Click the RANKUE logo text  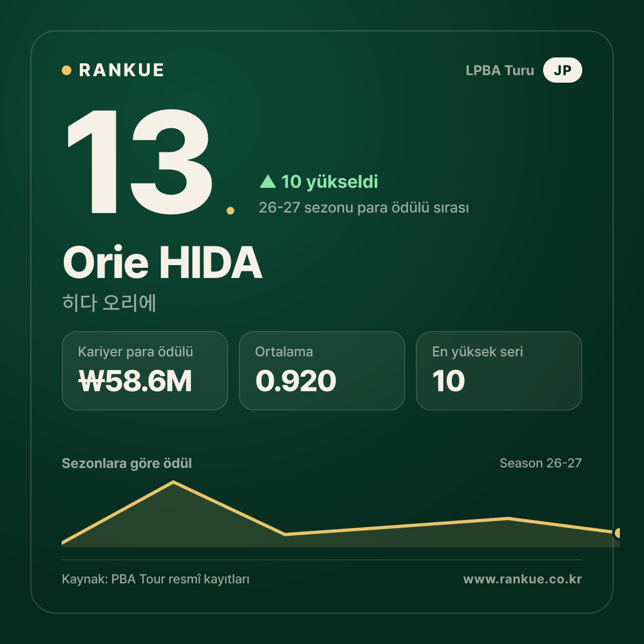(121, 70)
